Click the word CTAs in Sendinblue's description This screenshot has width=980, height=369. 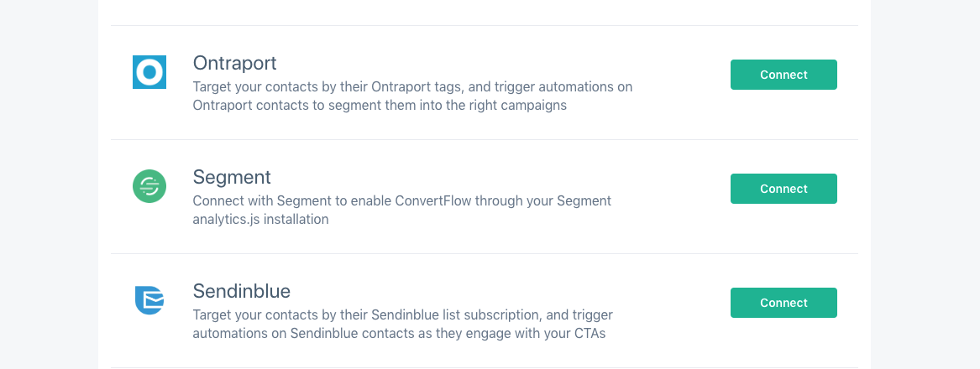(x=588, y=334)
